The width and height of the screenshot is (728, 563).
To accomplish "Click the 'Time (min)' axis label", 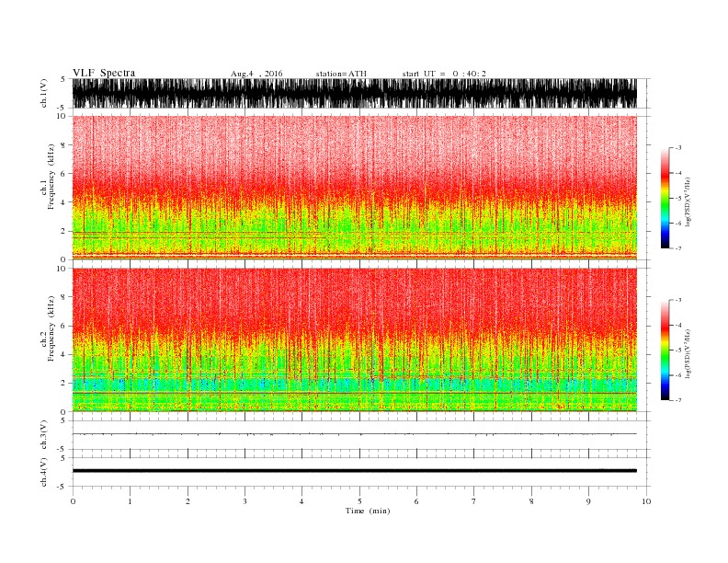I will tap(368, 511).
